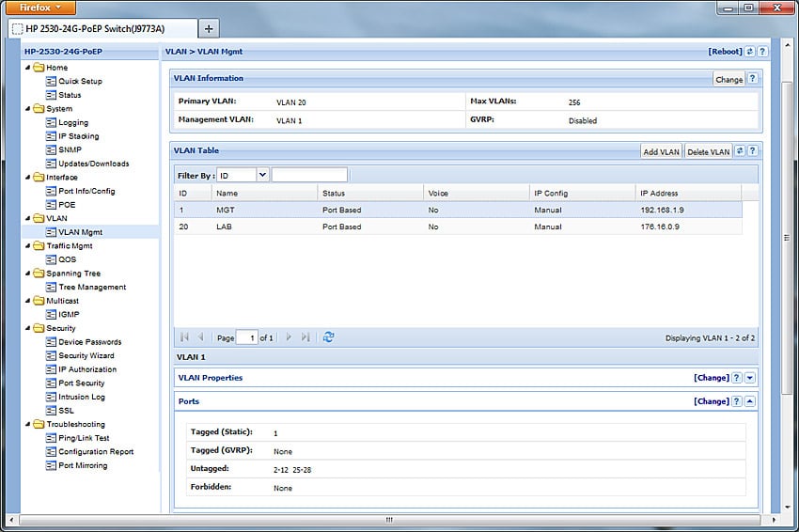Open Configuration Report in navigation tree
This screenshot has width=799, height=532.
[x=96, y=452]
